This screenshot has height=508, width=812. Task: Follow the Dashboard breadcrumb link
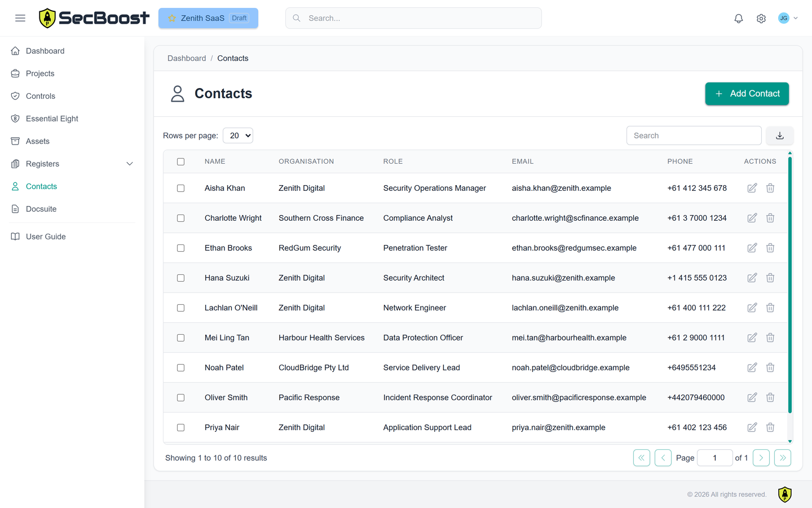pyautogui.click(x=187, y=58)
